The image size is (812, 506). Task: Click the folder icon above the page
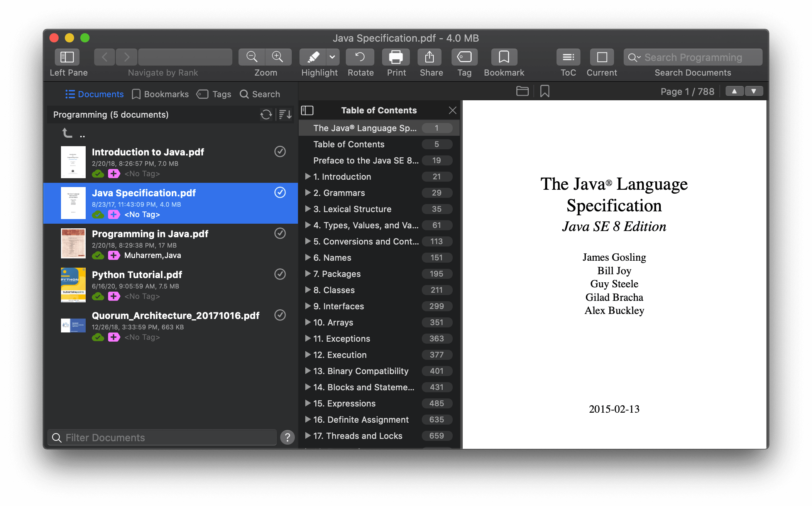522,91
